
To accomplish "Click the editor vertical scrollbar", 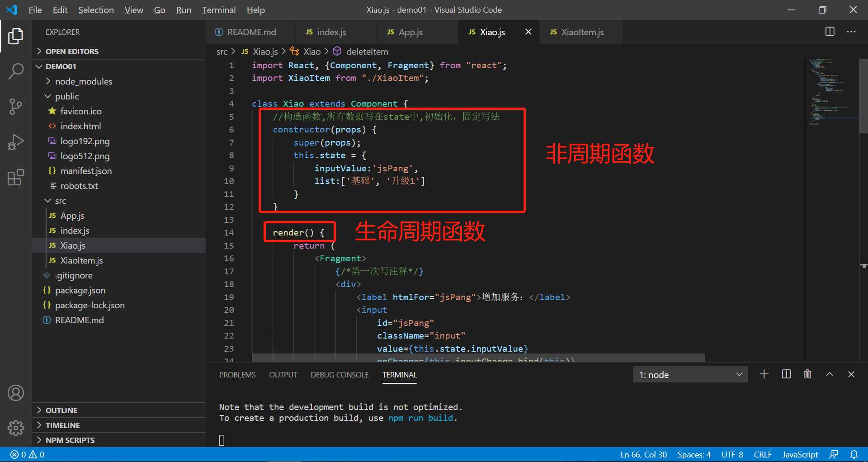I will [x=863, y=96].
